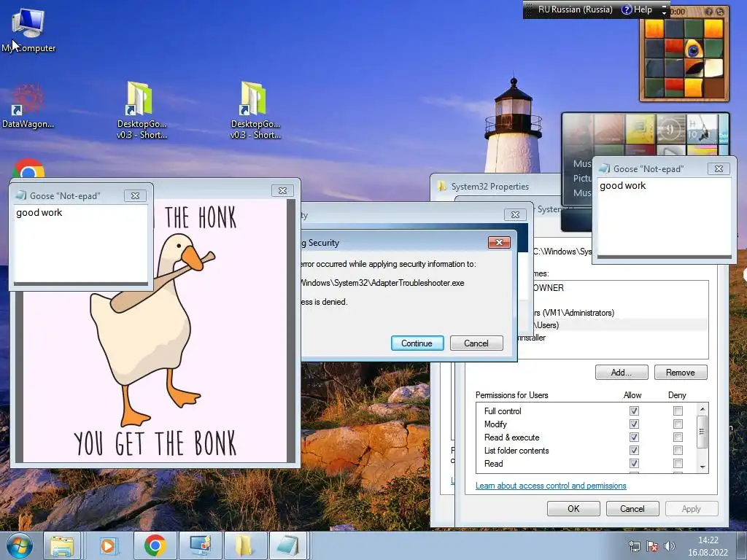Click Cancel in the security error dialog
This screenshot has width=747, height=560.
click(476, 343)
